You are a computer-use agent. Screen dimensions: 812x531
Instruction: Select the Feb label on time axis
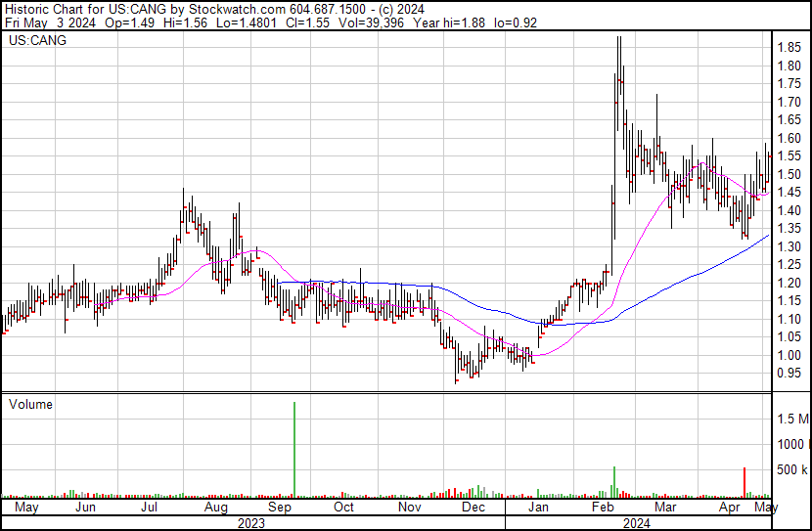(602, 509)
